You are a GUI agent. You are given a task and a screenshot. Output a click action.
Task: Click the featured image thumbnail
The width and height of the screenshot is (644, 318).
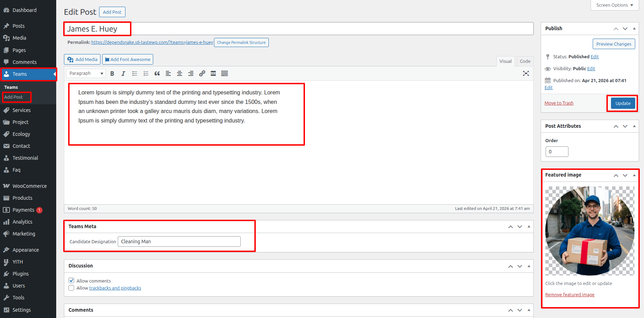pos(590,231)
